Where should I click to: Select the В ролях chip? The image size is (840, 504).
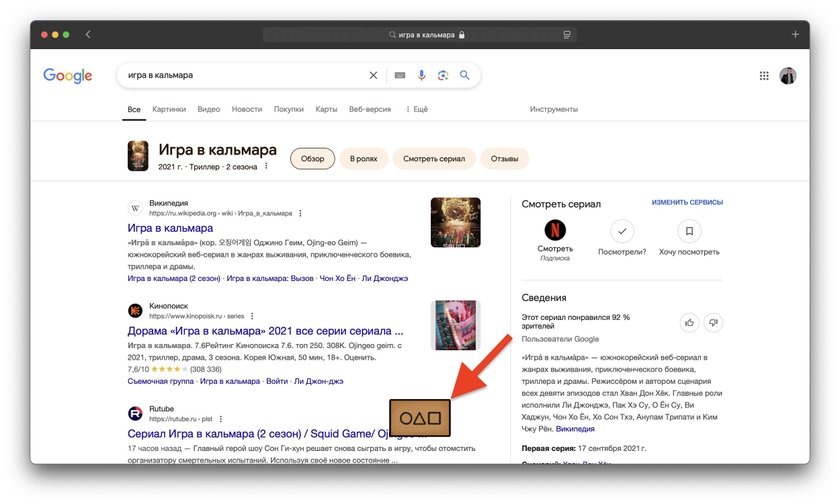tap(364, 159)
